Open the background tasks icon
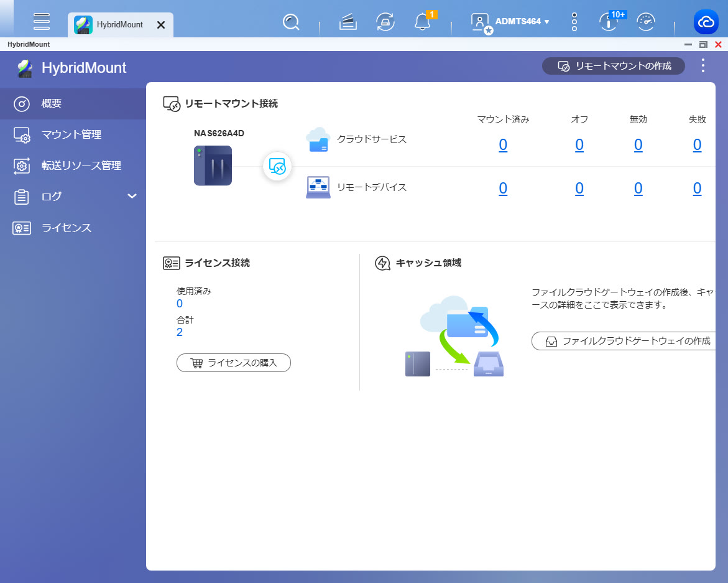This screenshot has width=728, height=583. [x=348, y=22]
